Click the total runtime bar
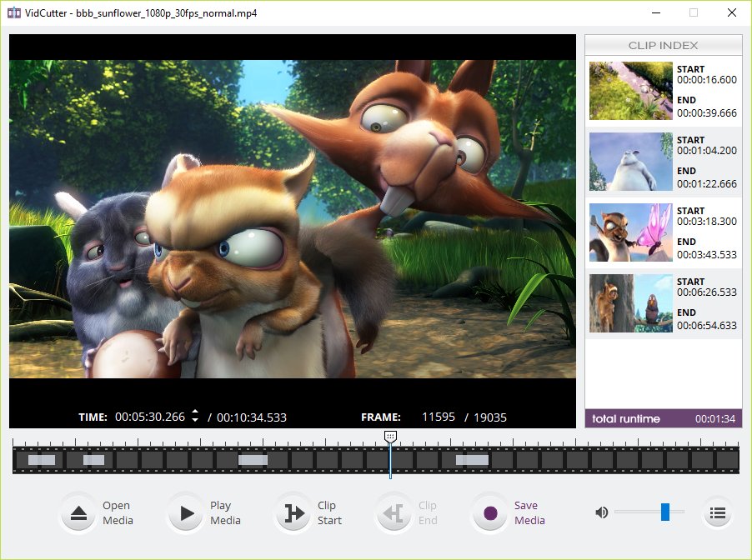This screenshot has height=560, width=752. pyautogui.click(x=664, y=418)
